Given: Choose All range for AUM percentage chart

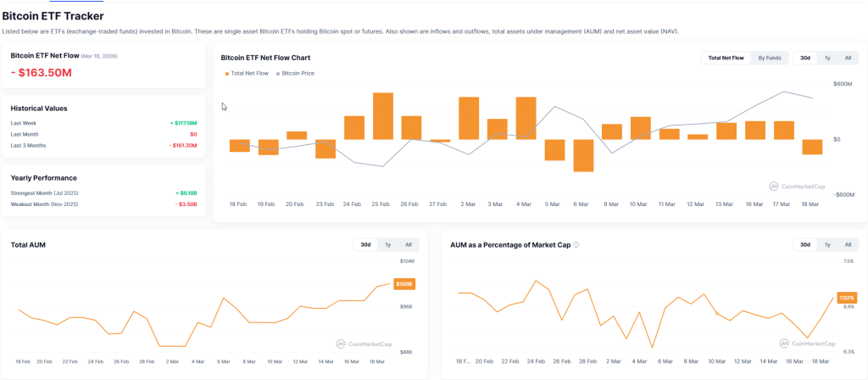Looking at the screenshot, I should [848, 245].
